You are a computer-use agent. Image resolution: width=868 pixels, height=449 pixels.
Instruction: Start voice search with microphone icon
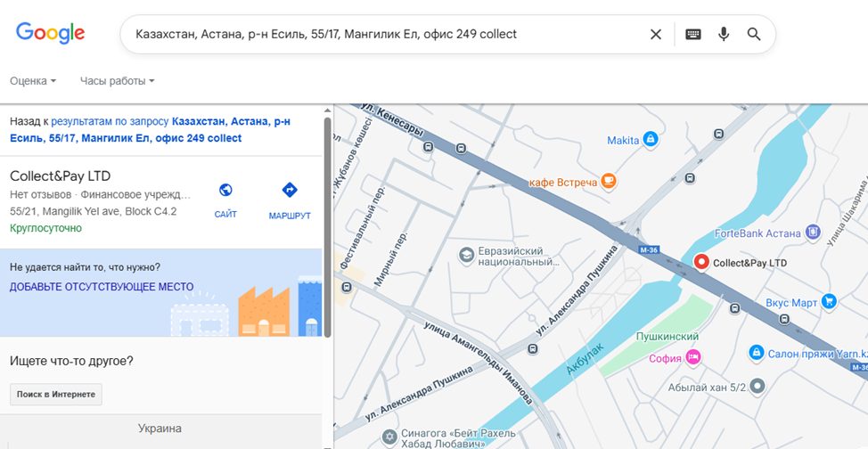724,35
